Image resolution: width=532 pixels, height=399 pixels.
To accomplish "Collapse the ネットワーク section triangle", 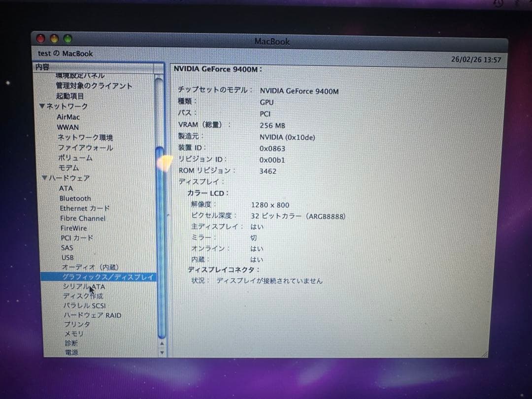I will 42,106.
